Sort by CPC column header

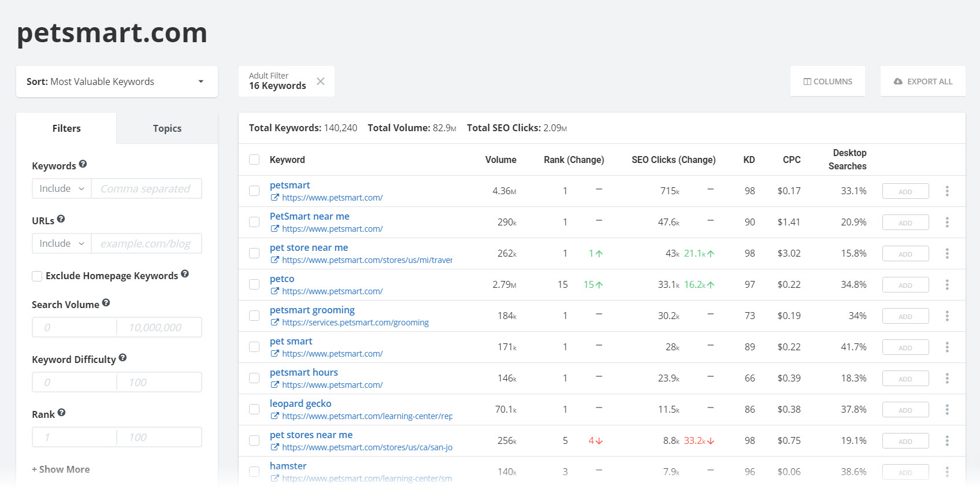point(792,160)
